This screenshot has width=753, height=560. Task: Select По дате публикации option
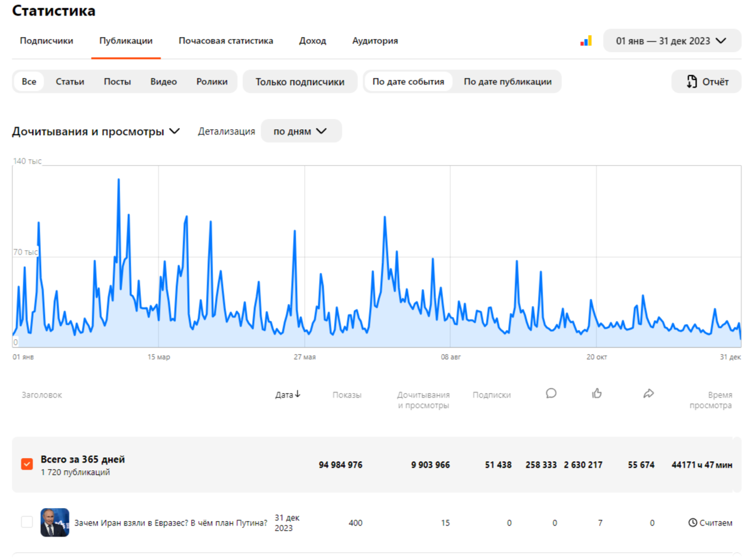tap(507, 82)
